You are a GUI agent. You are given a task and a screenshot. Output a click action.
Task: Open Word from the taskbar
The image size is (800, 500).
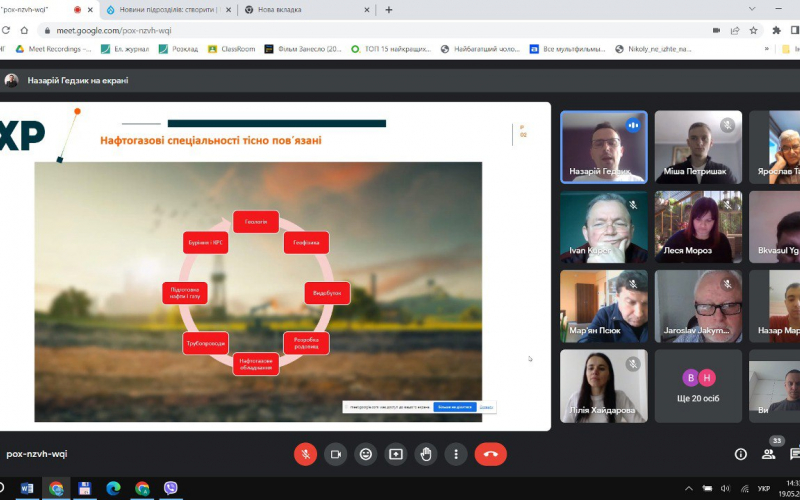pos(27,488)
